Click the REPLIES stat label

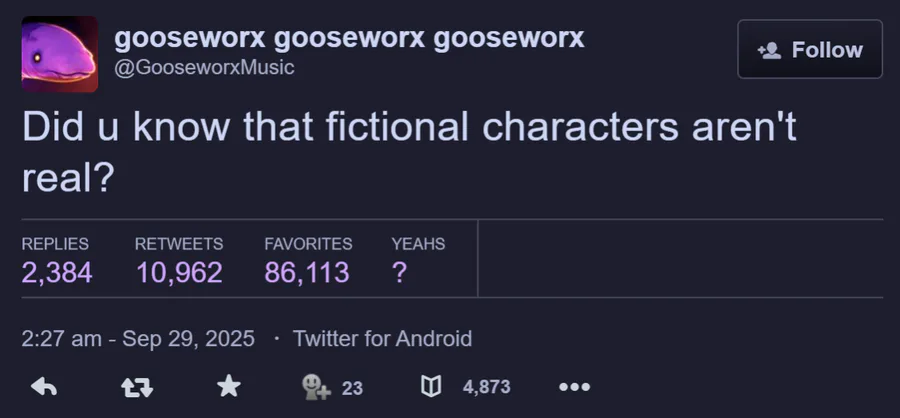(x=55, y=243)
